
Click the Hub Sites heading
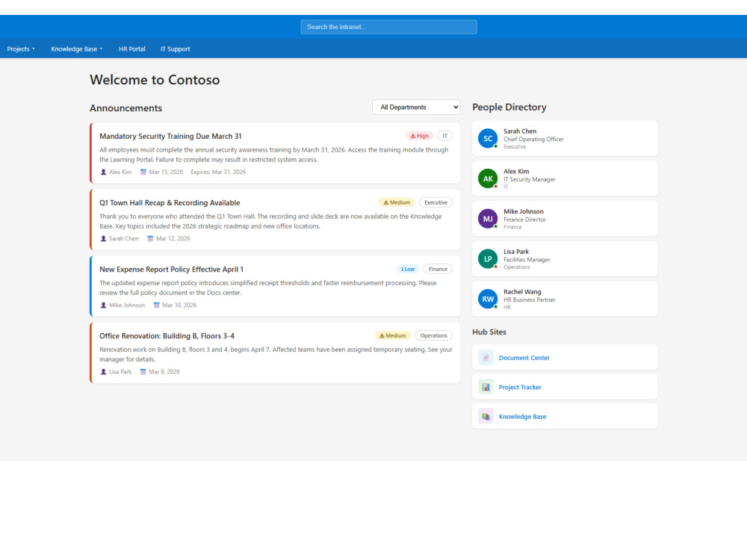pyautogui.click(x=489, y=332)
